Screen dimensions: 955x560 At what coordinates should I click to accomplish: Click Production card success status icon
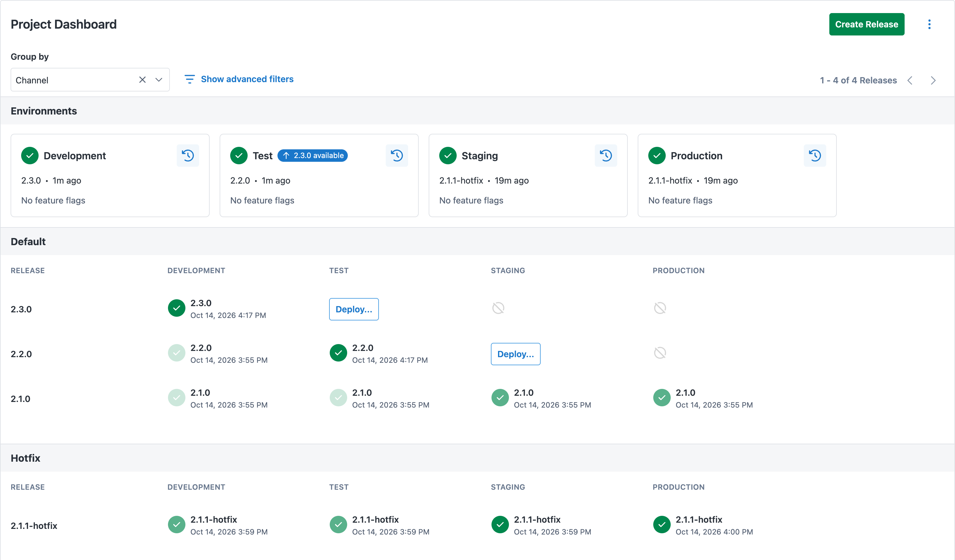pyautogui.click(x=657, y=155)
